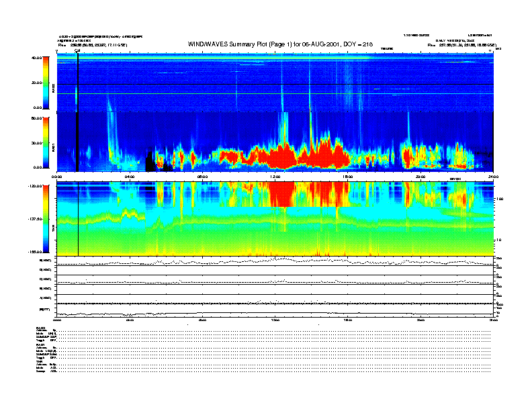Click the 20:00 tick label under RAD1 spectrogram
532x411 pixels.
(x=420, y=177)
